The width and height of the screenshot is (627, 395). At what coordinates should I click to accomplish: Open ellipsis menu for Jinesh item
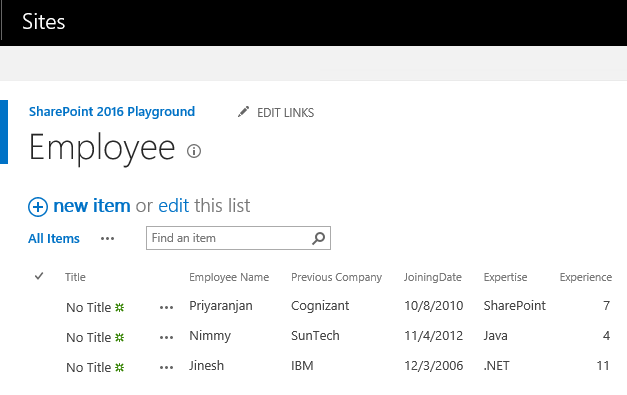tap(166, 367)
